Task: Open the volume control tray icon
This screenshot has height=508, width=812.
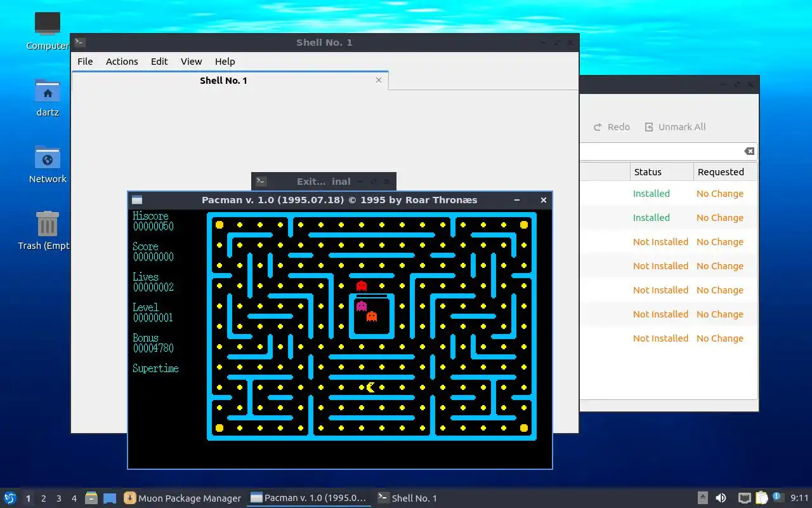Action: coord(721,498)
